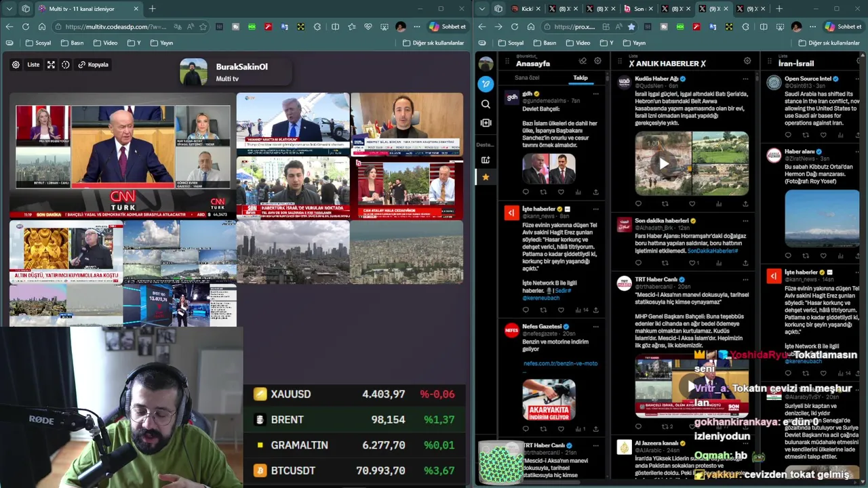Click the info circle icon in Multi tv
The width and height of the screenshot is (868, 488).
pos(66,64)
